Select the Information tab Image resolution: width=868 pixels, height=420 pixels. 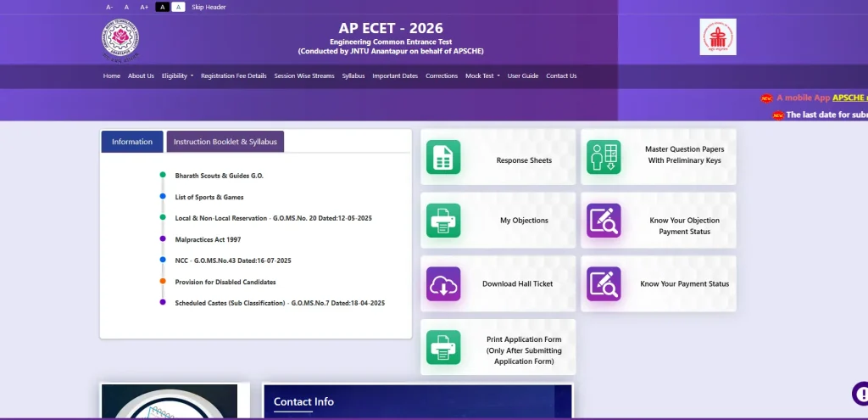131,142
